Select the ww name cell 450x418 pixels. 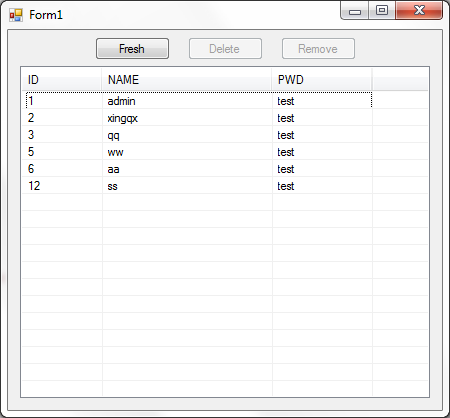(115, 152)
